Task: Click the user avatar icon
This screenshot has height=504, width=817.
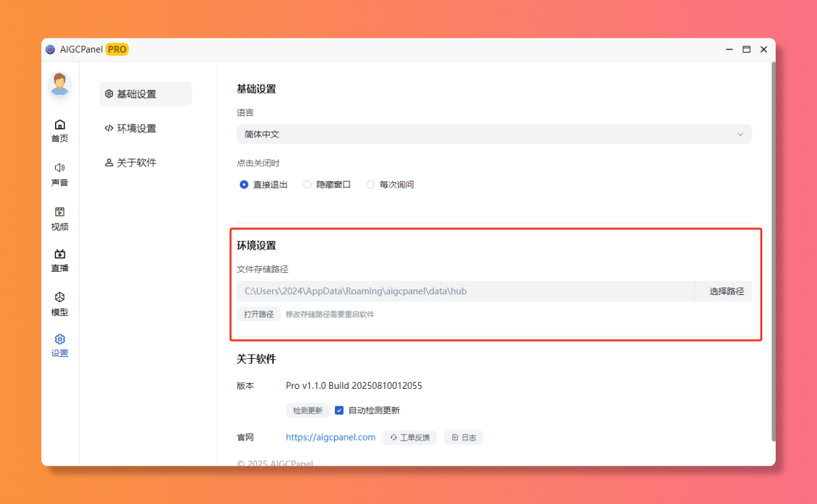Action: [59, 84]
